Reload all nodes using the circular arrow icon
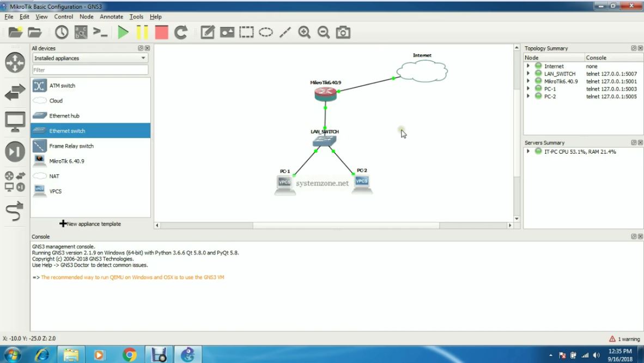The image size is (644, 363). tap(180, 32)
